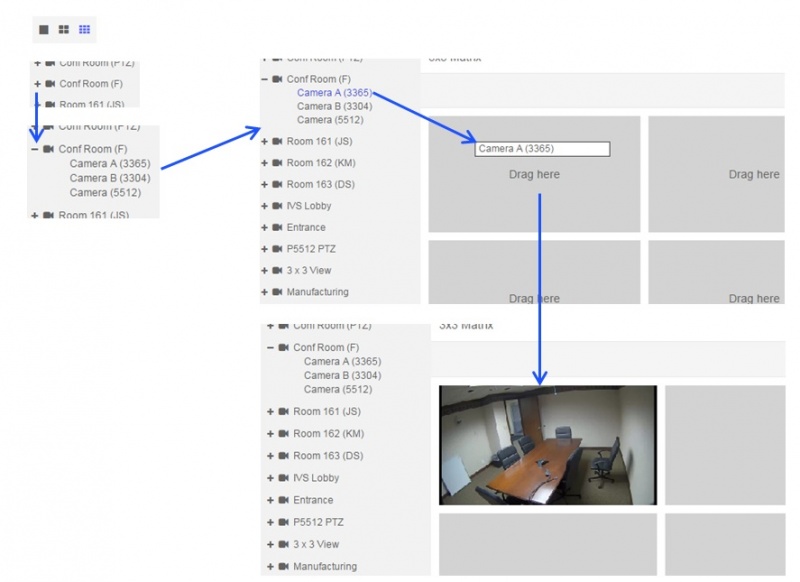Image resolution: width=800 pixels, height=582 pixels.
Task: Click Room 162 (KM) camera icon, Drag-here panel tree
Action: pos(277,163)
